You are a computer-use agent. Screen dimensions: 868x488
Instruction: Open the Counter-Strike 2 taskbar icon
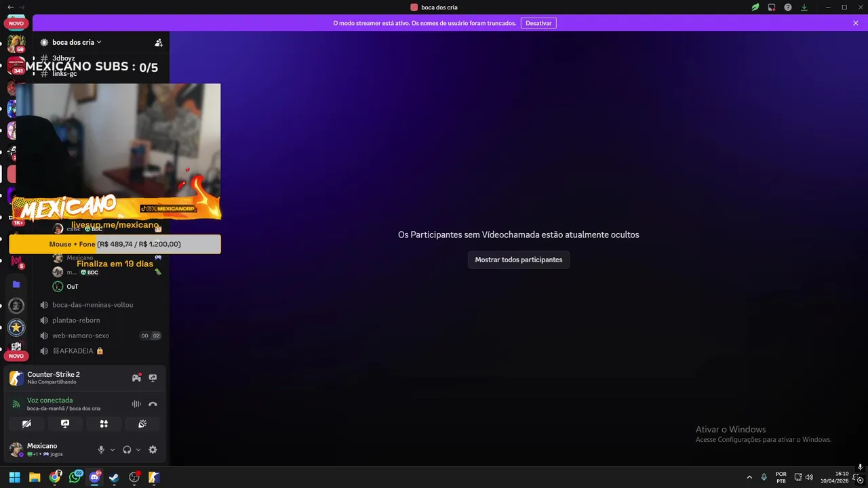click(154, 477)
